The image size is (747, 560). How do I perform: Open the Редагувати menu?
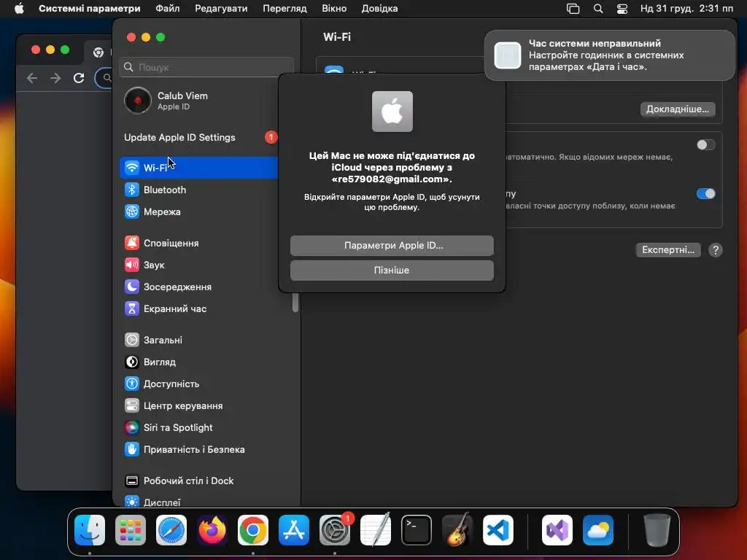[x=221, y=9]
